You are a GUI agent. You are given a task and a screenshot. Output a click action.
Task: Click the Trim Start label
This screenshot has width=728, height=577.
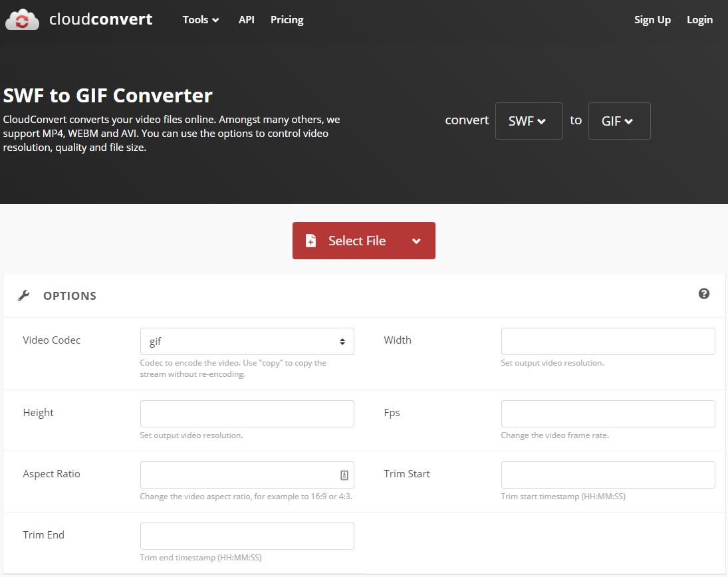(x=407, y=474)
